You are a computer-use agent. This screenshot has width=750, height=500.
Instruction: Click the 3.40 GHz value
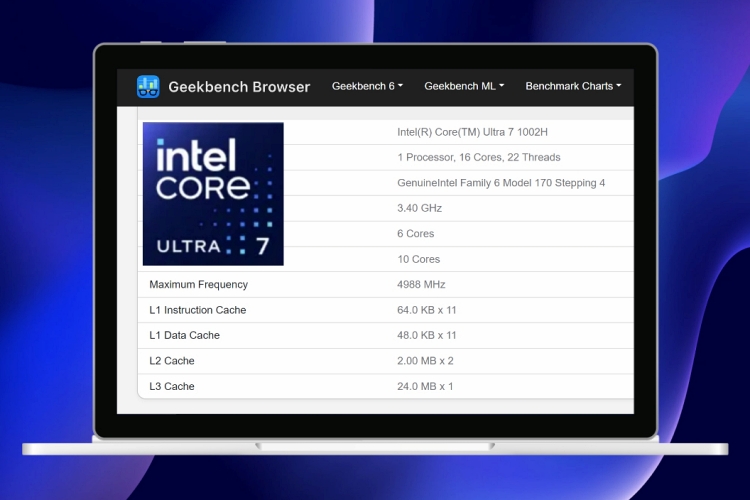[419, 208]
